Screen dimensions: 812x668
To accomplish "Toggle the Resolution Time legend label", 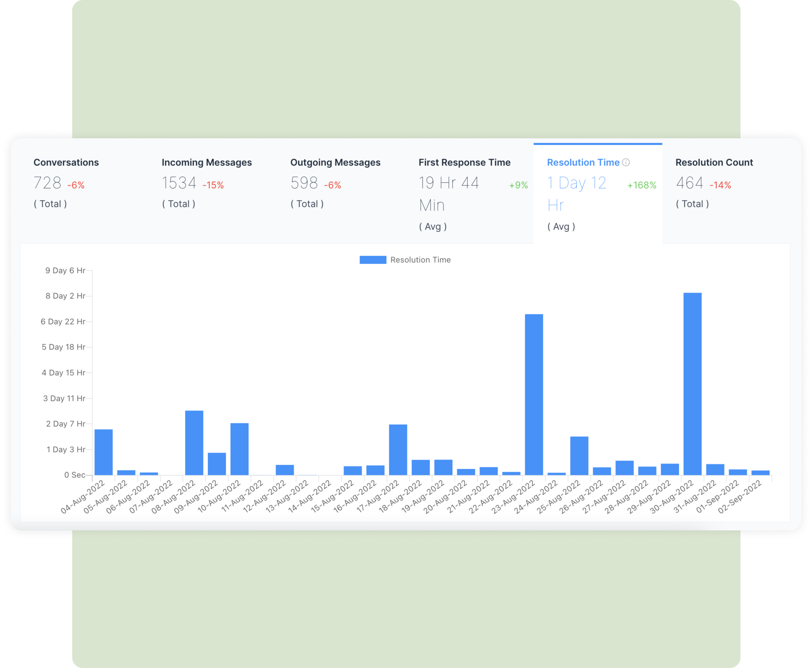I will [421, 260].
